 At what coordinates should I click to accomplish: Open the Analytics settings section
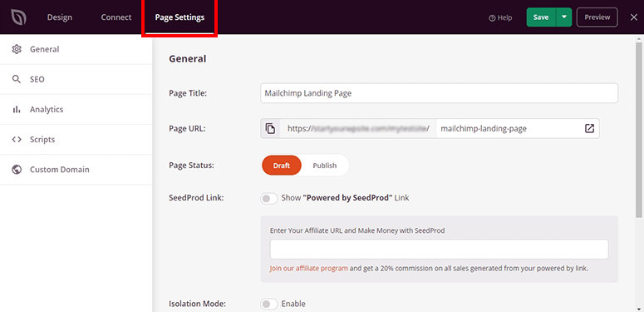76,109
